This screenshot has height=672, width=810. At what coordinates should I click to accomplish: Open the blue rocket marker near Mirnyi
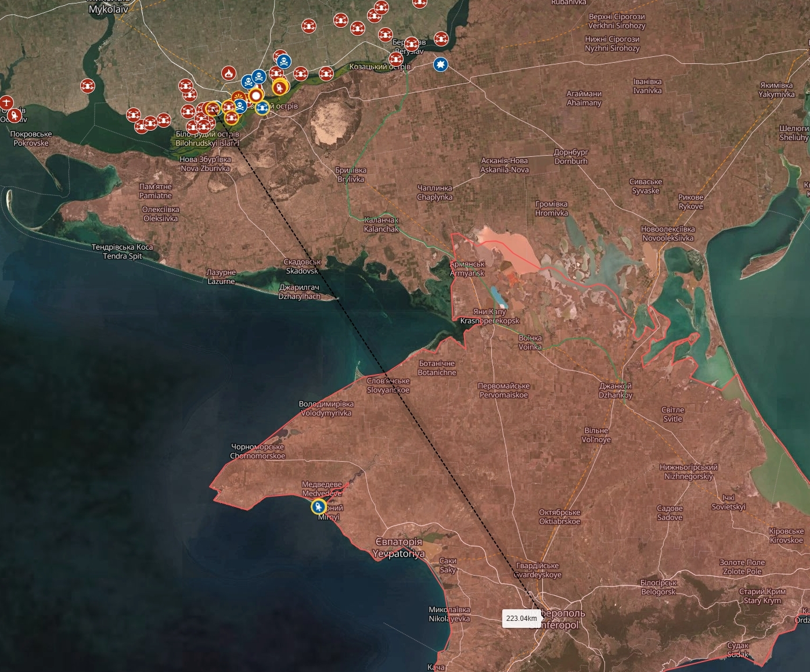click(x=319, y=506)
